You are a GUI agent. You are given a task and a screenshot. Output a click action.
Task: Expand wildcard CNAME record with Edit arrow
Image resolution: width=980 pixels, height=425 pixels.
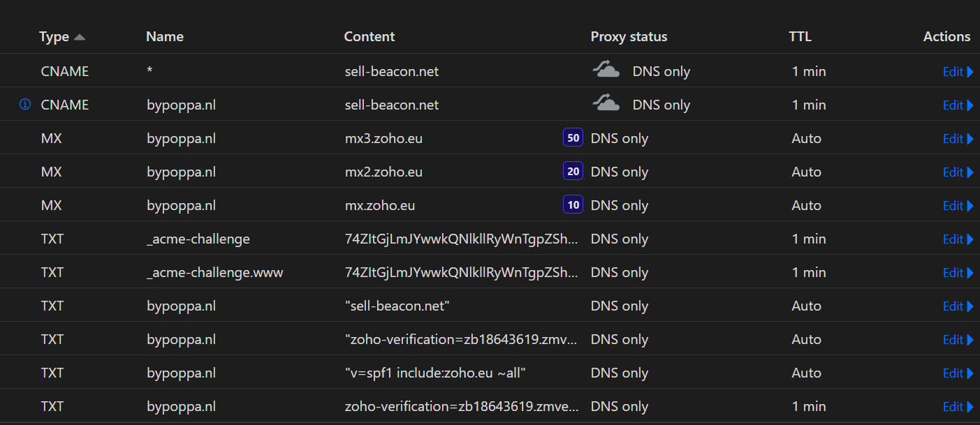click(958, 71)
